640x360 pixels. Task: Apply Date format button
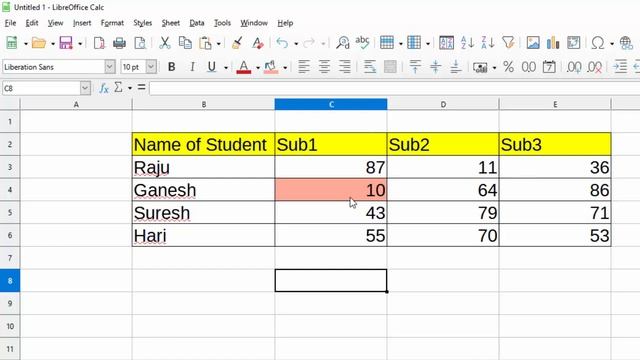[x=549, y=67]
